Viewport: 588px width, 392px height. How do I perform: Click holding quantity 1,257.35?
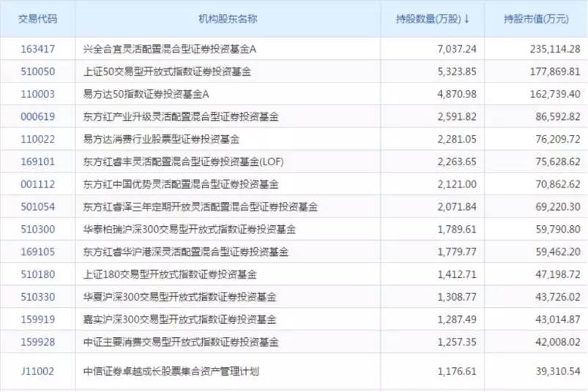coord(457,342)
